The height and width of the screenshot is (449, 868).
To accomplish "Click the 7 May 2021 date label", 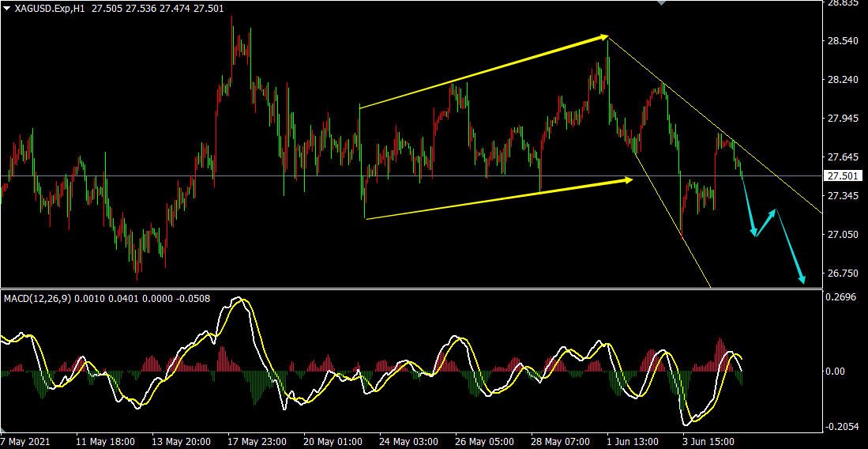I will 25,441.
